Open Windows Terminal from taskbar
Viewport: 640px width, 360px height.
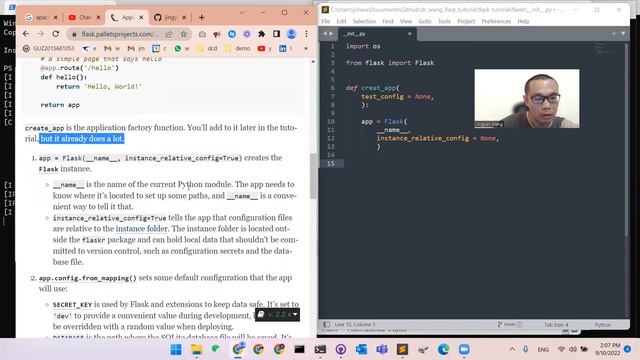(x=320, y=349)
